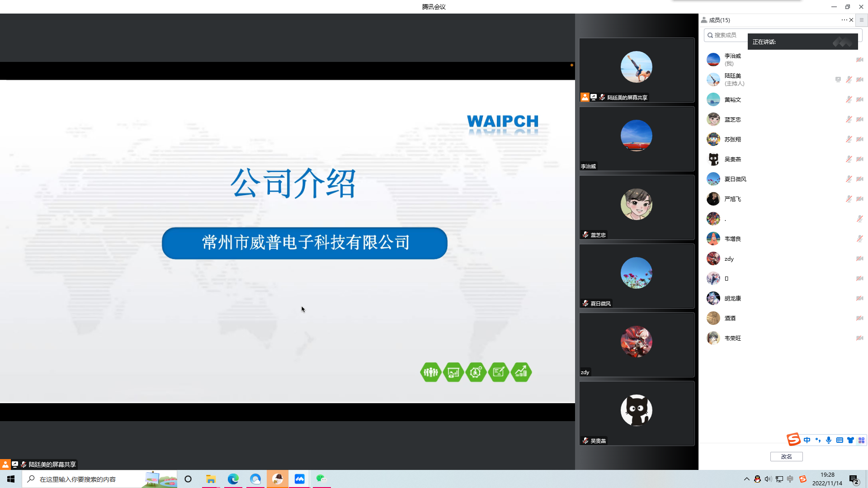868x488 pixels.
Task: Open the hamburger menu beside members panel
Action: coord(861,20)
